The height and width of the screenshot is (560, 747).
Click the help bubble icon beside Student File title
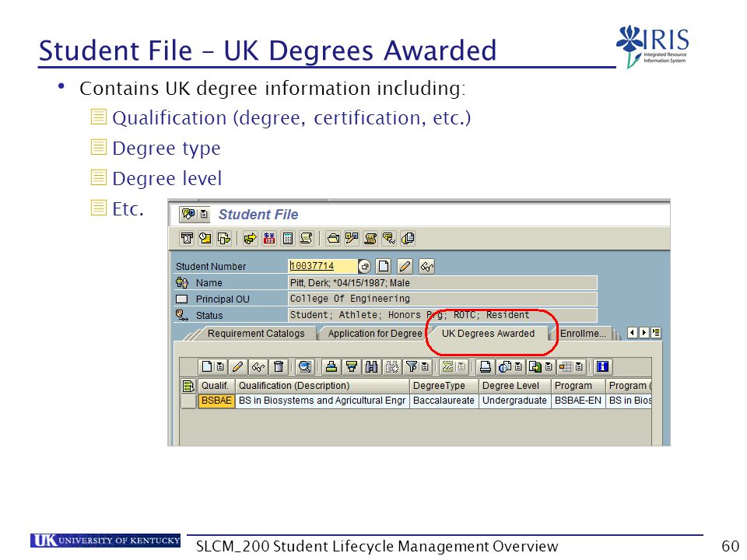(188, 215)
